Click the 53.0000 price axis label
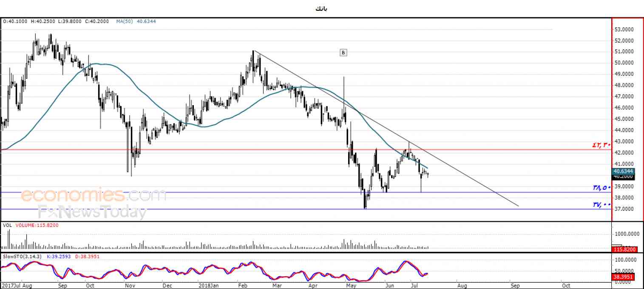This screenshot has width=644, height=289. coord(624,29)
